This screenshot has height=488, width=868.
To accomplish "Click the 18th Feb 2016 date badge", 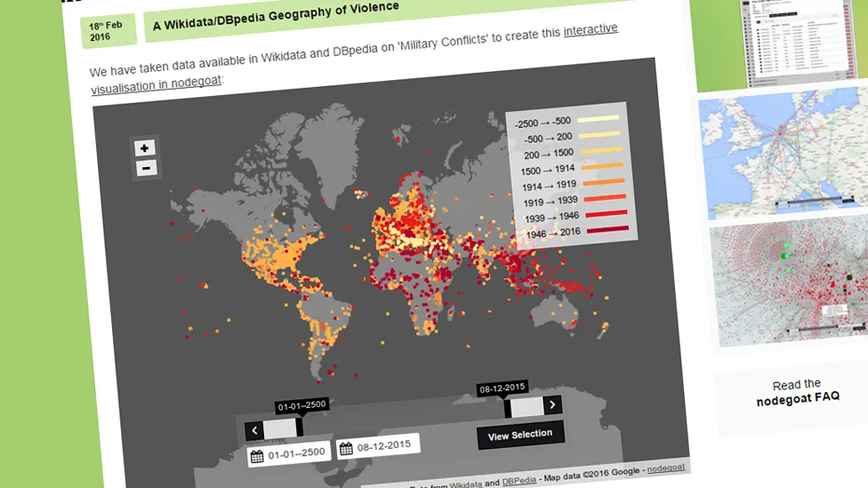I will 108,31.
